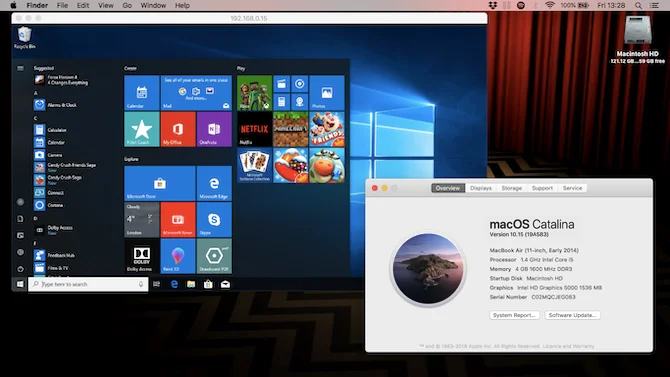This screenshot has height=377, width=670.
Task: Launch the Microsoft Edge tile
Action: tap(214, 183)
